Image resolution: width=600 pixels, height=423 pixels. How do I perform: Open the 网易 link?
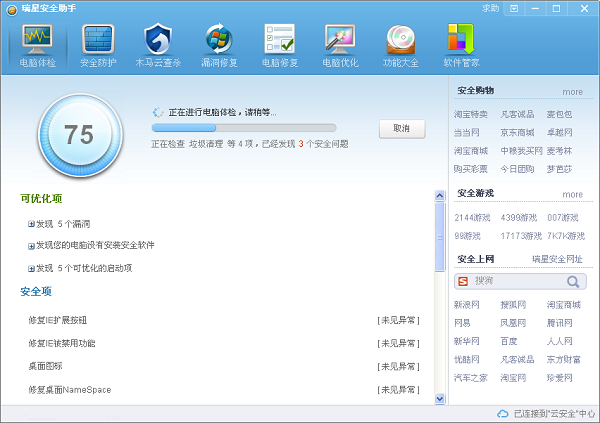(462, 323)
